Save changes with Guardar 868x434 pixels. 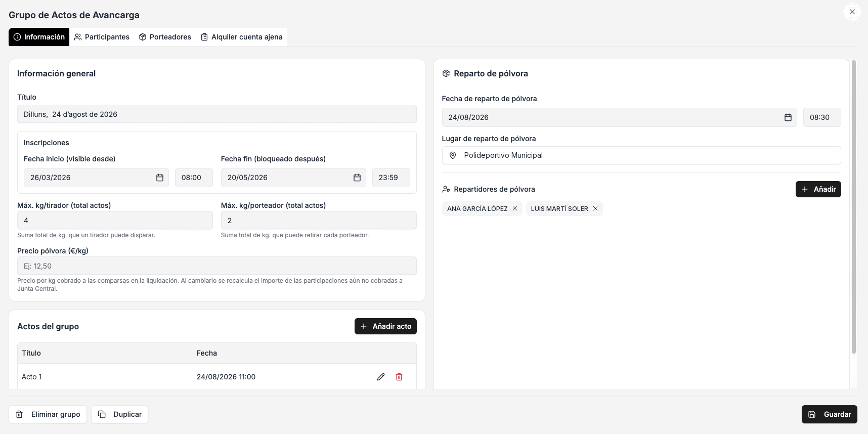pyautogui.click(x=830, y=414)
